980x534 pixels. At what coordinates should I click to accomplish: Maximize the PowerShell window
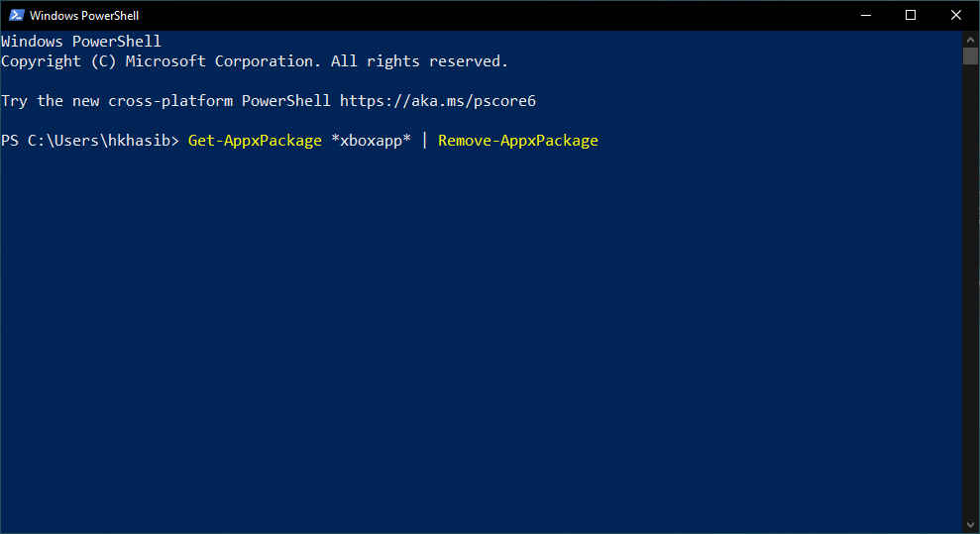click(x=911, y=16)
